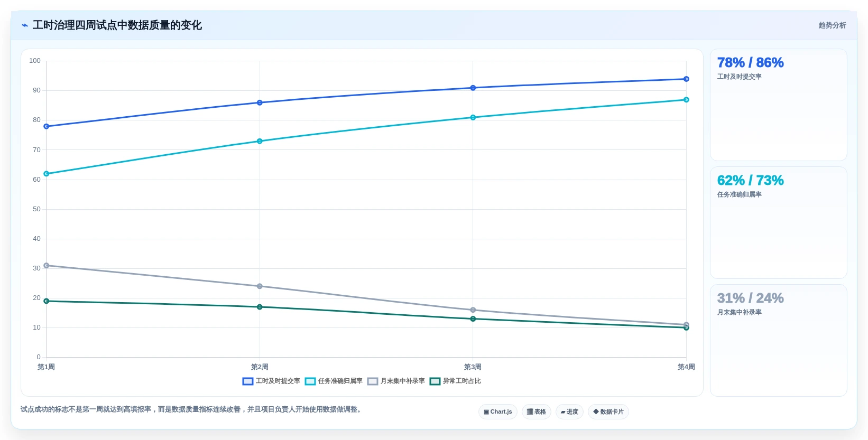Image resolution: width=868 pixels, height=440 pixels.
Task: Click the green line's 第2周 data point
Action: pyautogui.click(x=260, y=307)
